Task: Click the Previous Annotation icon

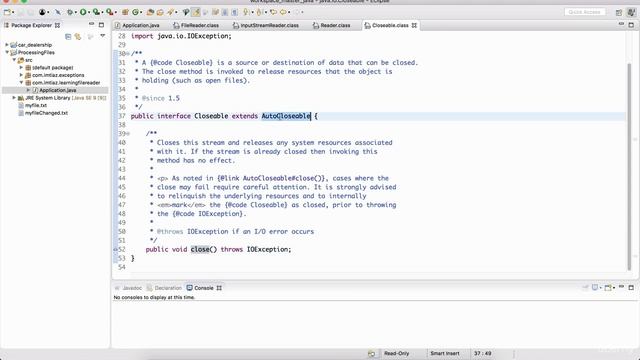Action: 259,12
